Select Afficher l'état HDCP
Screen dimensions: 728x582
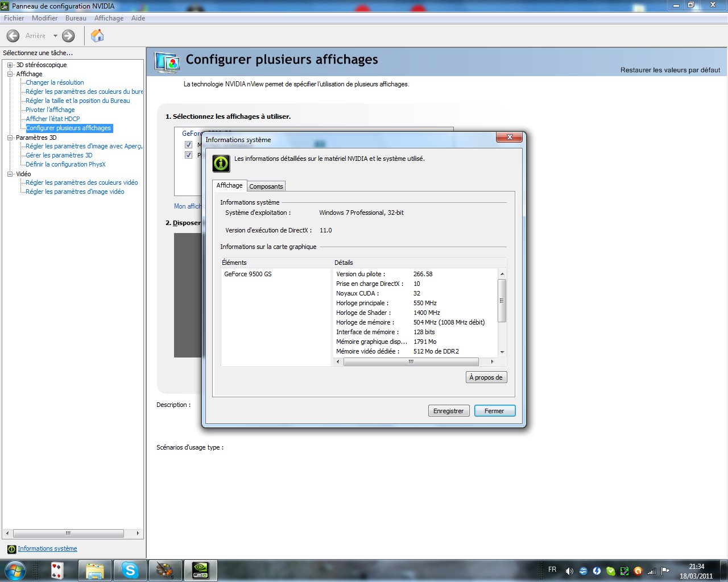(53, 119)
